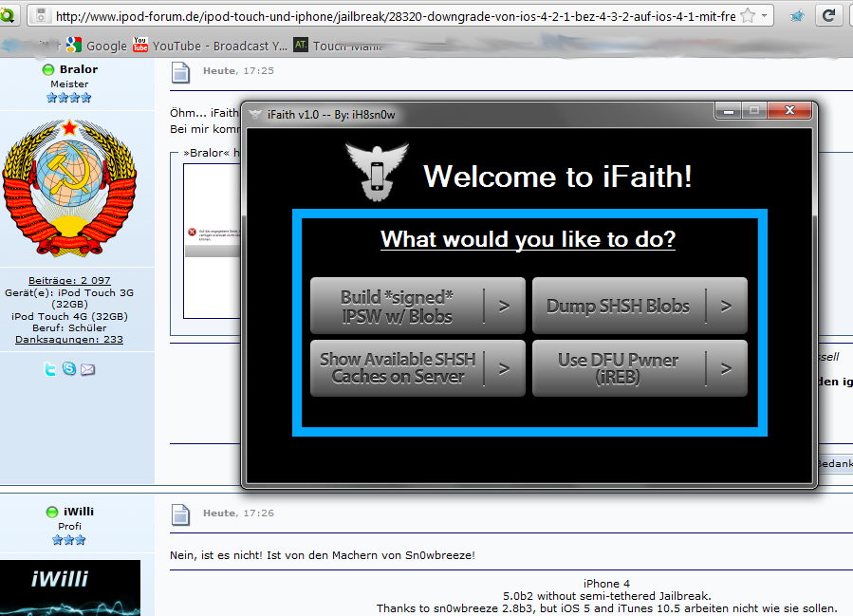Click Bralor's Soviet emblem avatar
Image resolution: width=853 pixels, height=616 pixels.
pos(69,188)
